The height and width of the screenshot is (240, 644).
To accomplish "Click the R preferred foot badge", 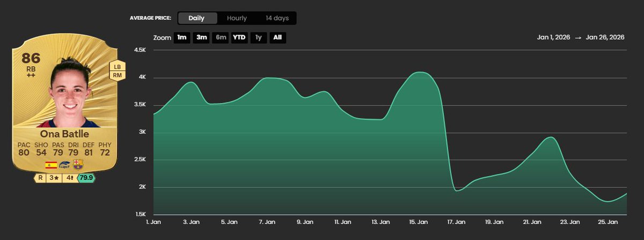I will point(40,178).
